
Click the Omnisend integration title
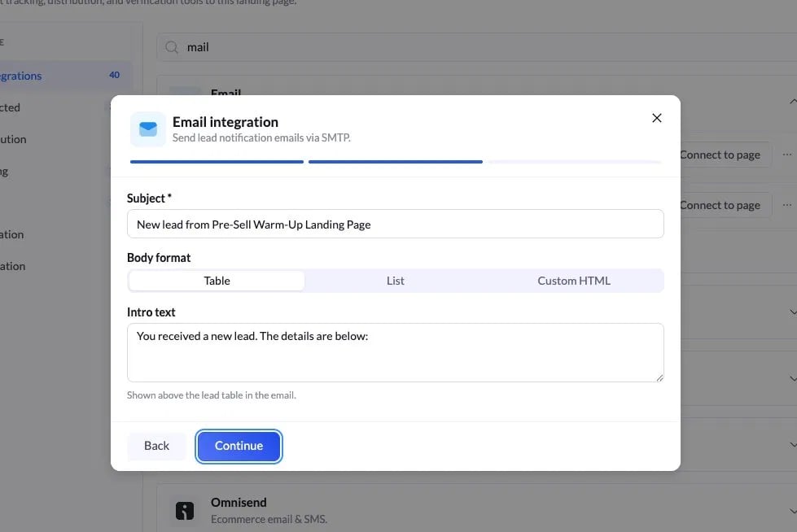(239, 503)
